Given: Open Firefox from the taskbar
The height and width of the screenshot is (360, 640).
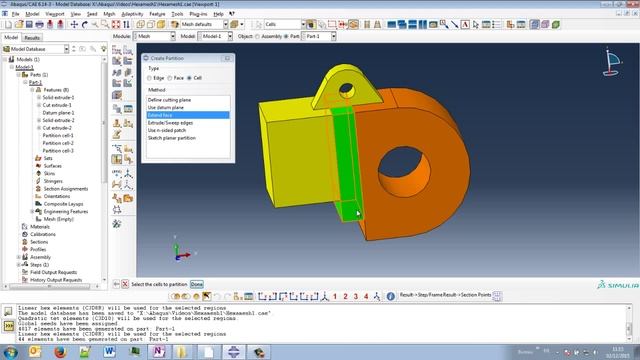Looking at the screenshot, I should 60,351.
